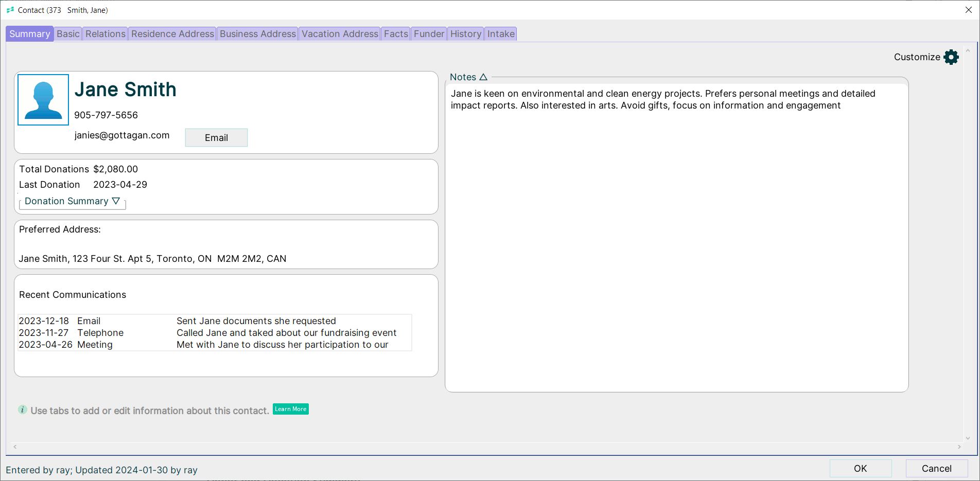This screenshot has height=481, width=980.
Task: Click the Recent Communications heading
Action: pos(73,295)
